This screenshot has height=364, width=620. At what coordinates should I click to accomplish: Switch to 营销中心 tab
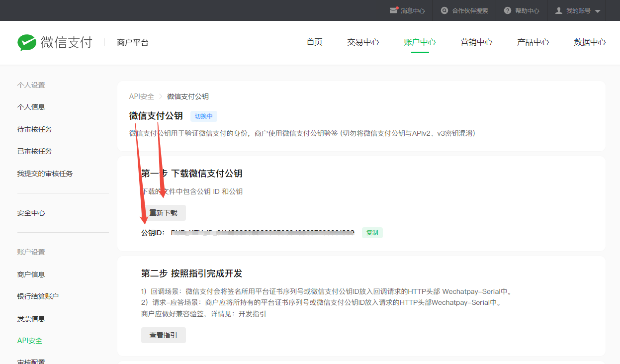click(476, 42)
